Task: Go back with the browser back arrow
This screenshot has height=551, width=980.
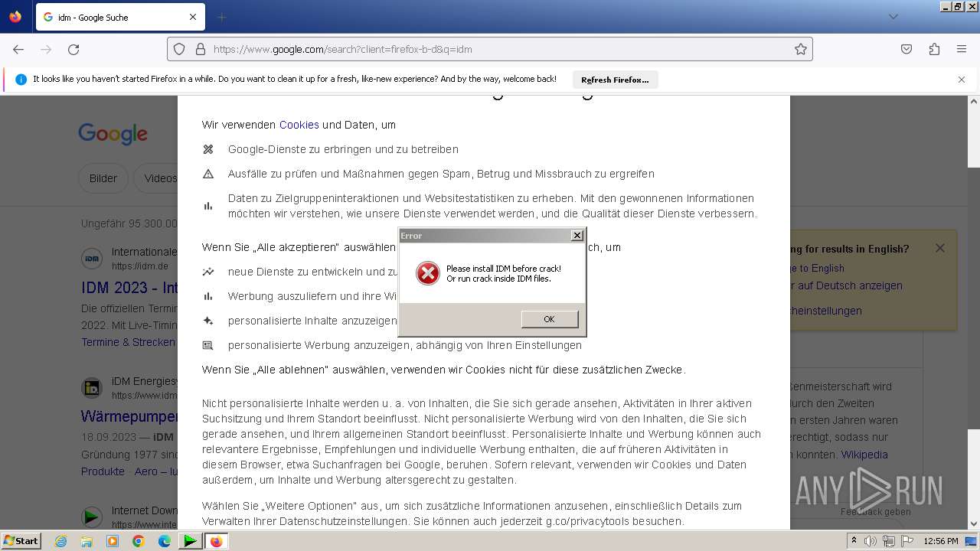Action: (x=18, y=49)
